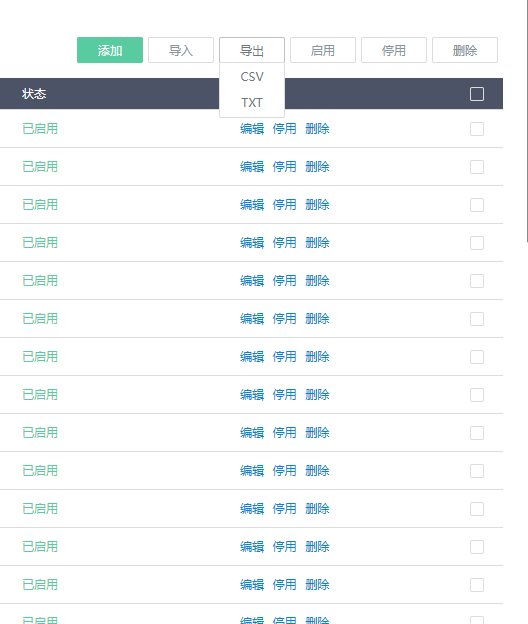The height and width of the screenshot is (624, 528).
Task: Check the third row's checkbox
Action: [477, 205]
